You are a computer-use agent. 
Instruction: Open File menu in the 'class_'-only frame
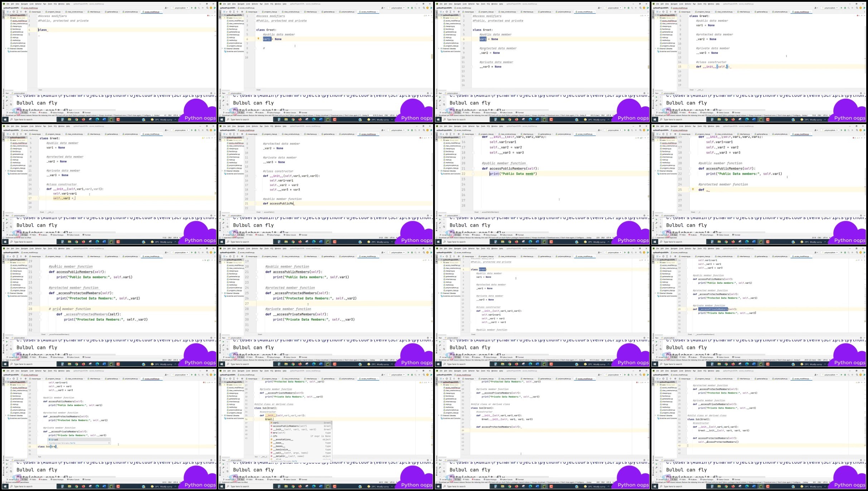coord(8,4)
